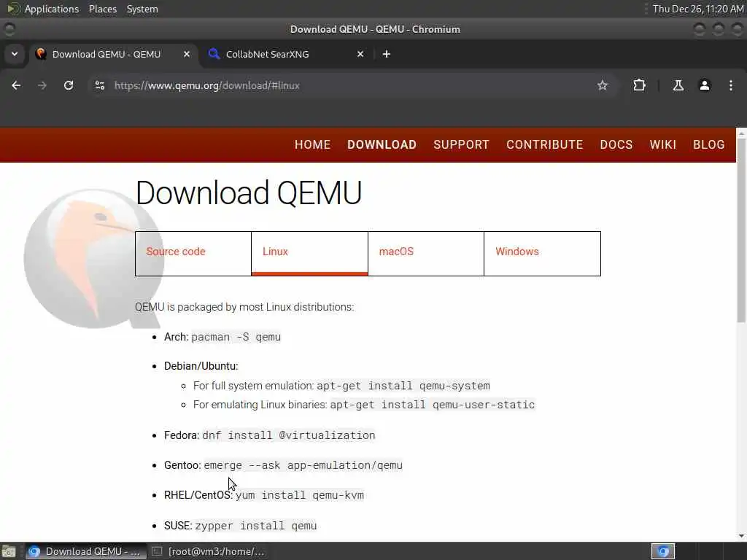Open DOWNLOAD in site navigation
This screenshot has height=560, width=747.
tap(382, 145)
